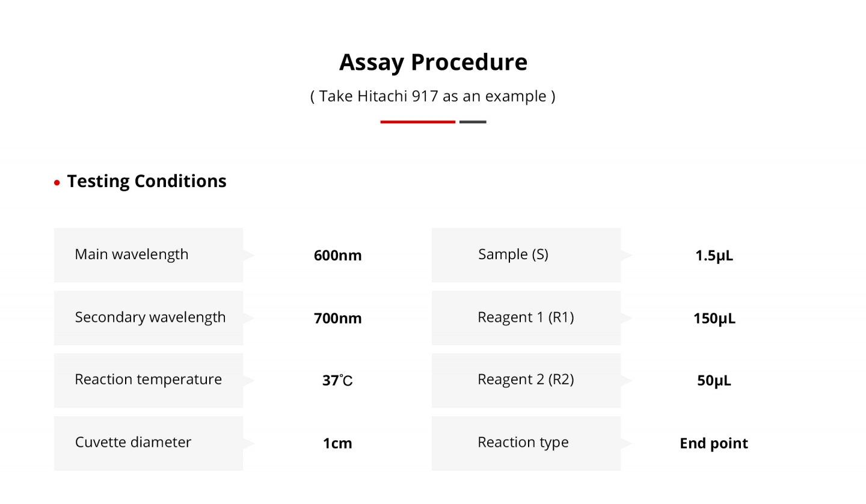Select the 37°C value

[337, 381]
